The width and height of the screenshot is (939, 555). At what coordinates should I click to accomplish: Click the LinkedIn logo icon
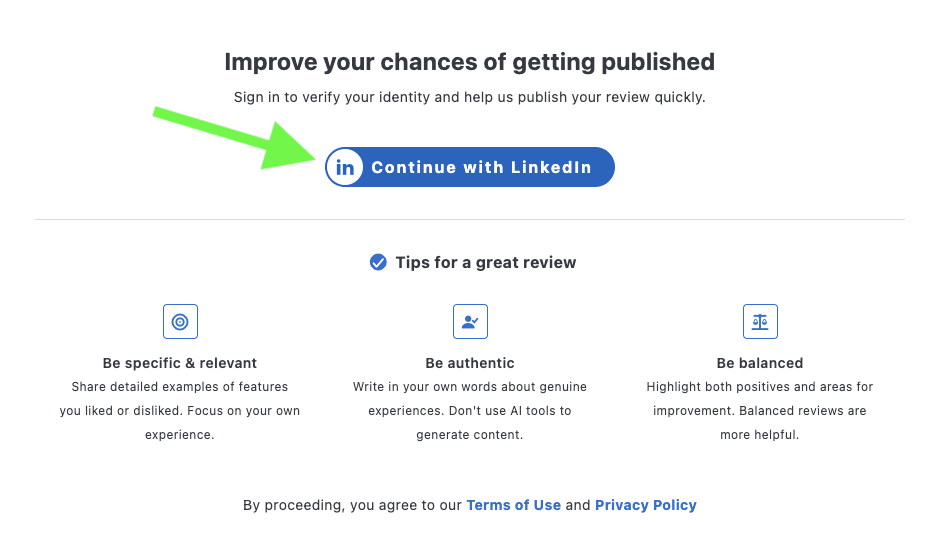(x=345, y=168)
